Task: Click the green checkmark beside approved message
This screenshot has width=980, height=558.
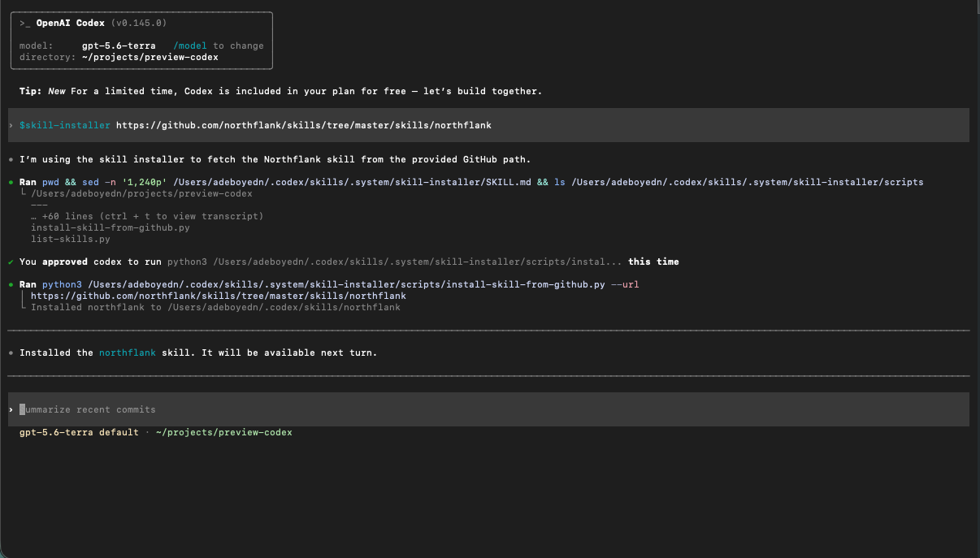Action: click(x=11, y=262)
